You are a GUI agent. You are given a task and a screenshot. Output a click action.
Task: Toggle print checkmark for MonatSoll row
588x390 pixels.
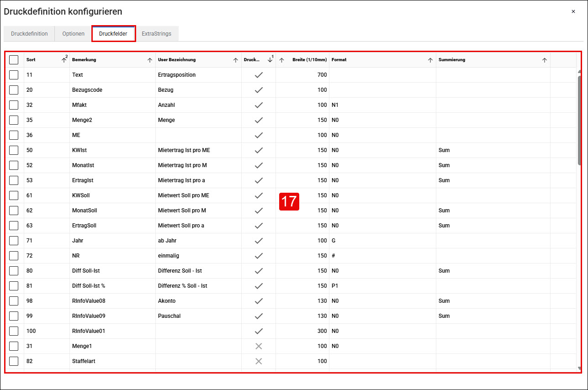(259, 211)
